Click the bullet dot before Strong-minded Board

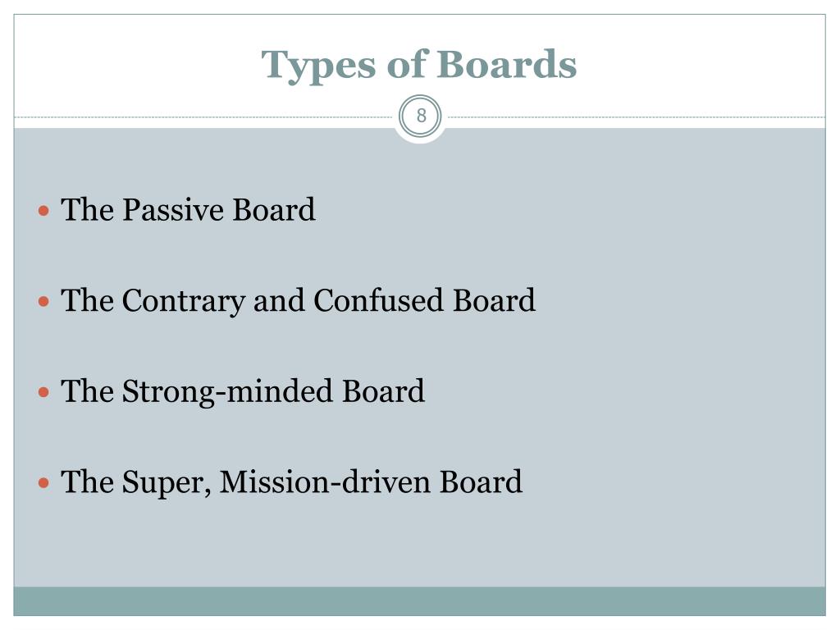(x=44, y=393)
